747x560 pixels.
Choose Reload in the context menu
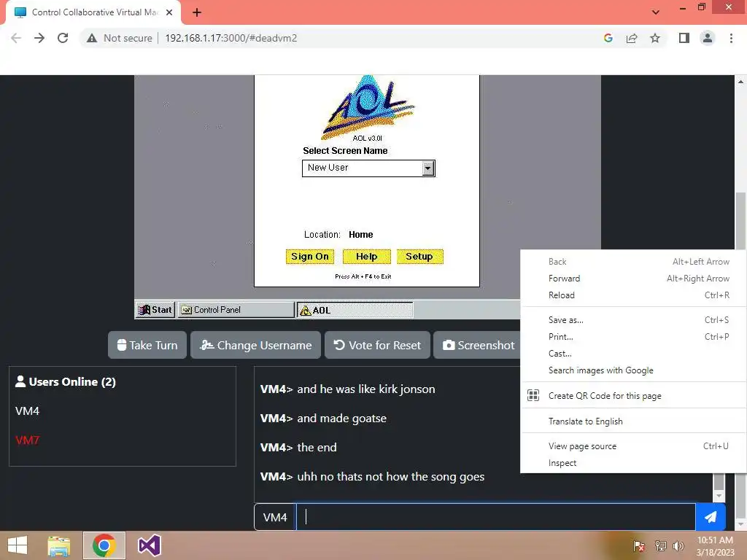tap(634, 295)
